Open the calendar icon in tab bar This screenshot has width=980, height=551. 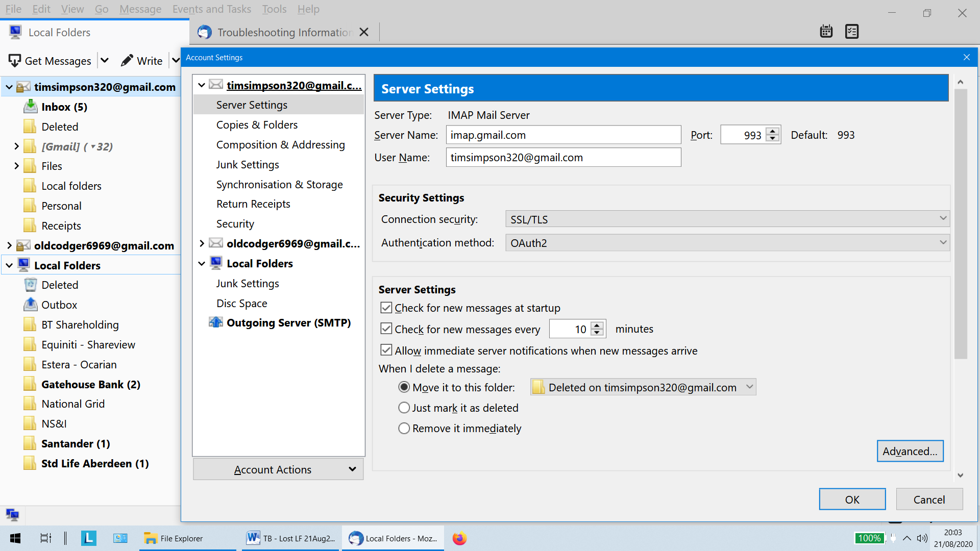click(826, 32)
